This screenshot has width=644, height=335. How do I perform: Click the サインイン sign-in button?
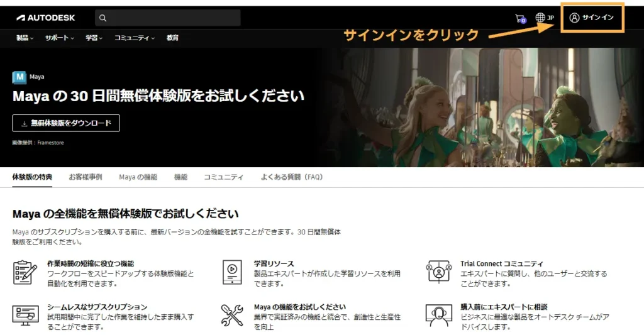pyautogui.click(x=592, y=18)
